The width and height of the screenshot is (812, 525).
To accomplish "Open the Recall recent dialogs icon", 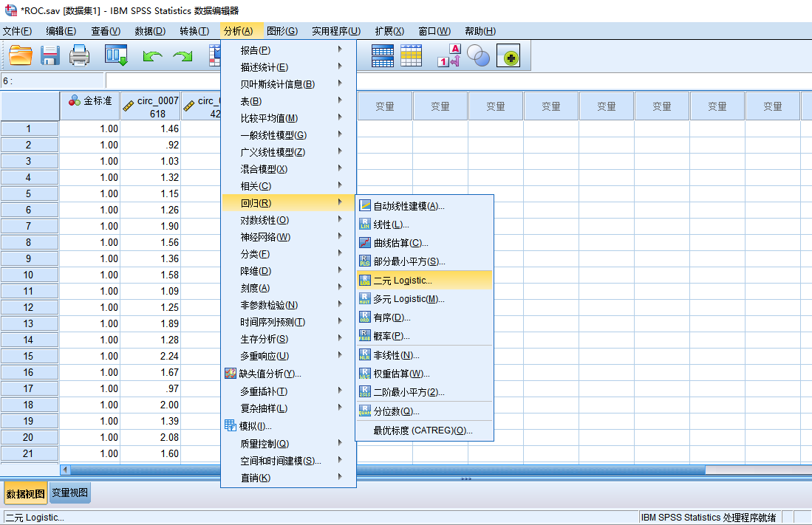I will (x=116, y=55).
